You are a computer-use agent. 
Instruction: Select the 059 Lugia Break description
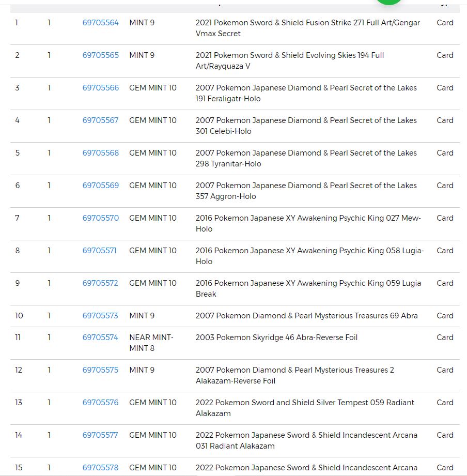tap(308, 288)
